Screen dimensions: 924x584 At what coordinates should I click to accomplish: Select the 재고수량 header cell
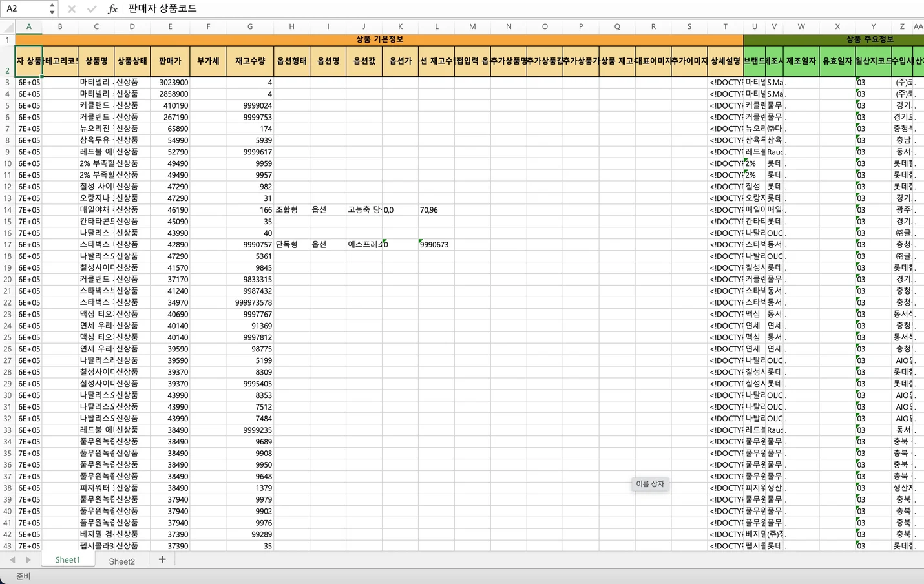249,61
